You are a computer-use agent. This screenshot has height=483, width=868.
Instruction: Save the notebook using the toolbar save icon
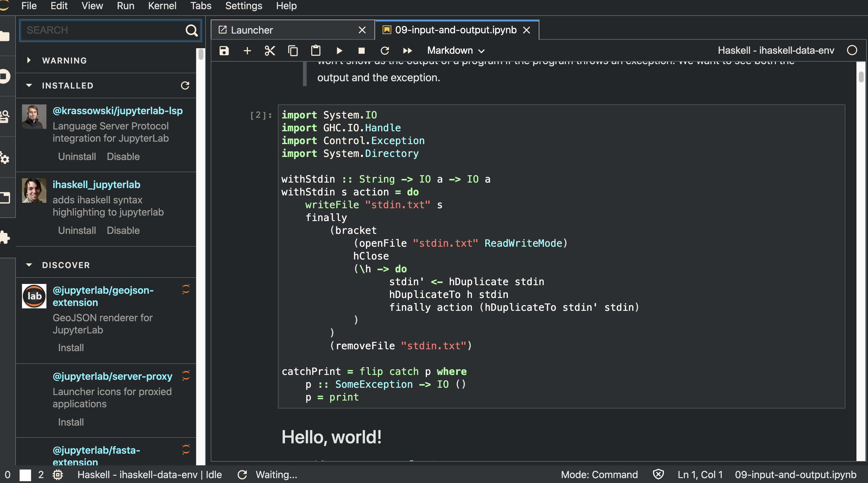pyautogui.click(x=224, y=50)
